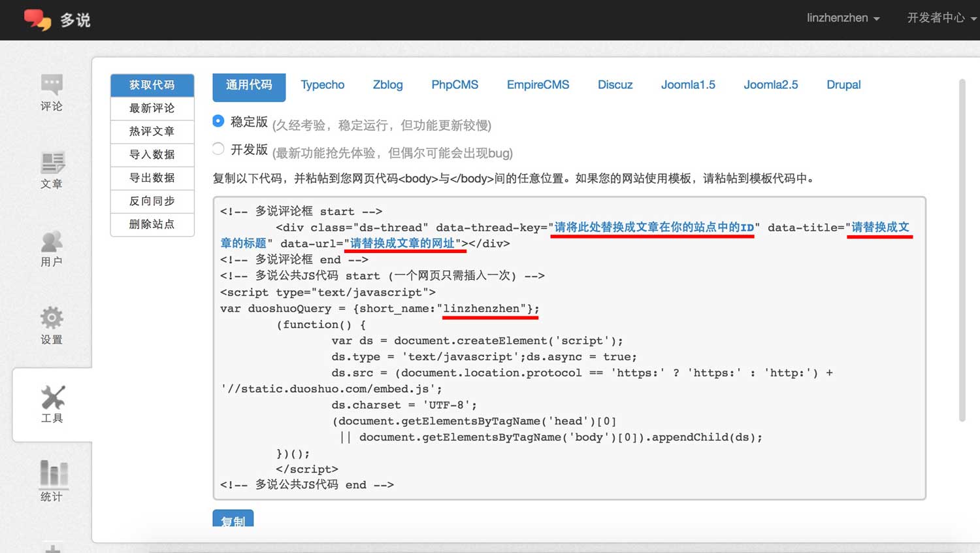Click the 多说 brand name text

[x=75, y=20]
